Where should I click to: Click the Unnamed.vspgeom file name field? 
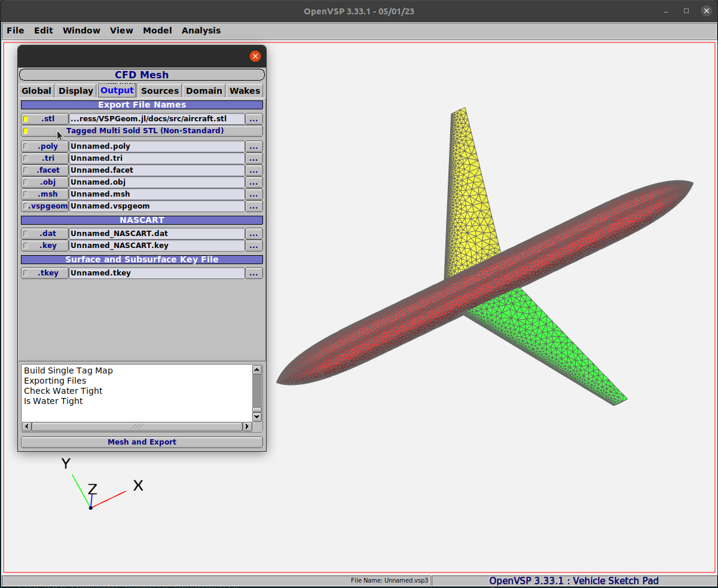(157, 206)
